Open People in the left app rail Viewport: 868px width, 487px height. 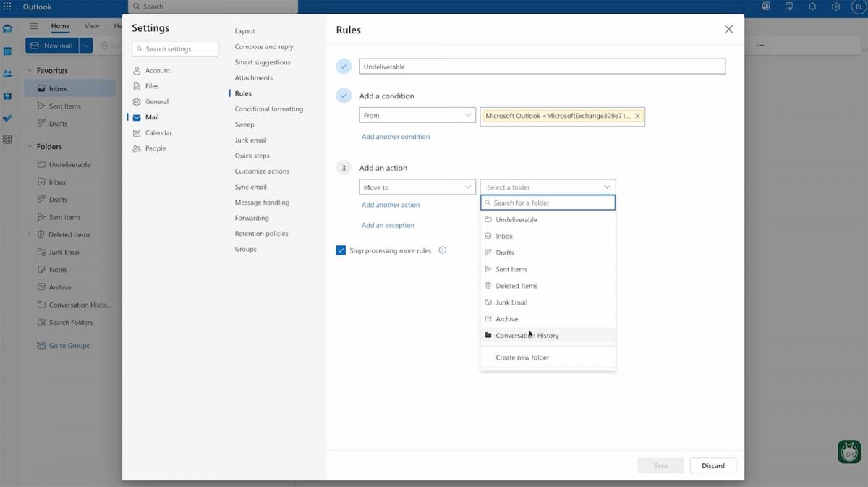(7, 74)
